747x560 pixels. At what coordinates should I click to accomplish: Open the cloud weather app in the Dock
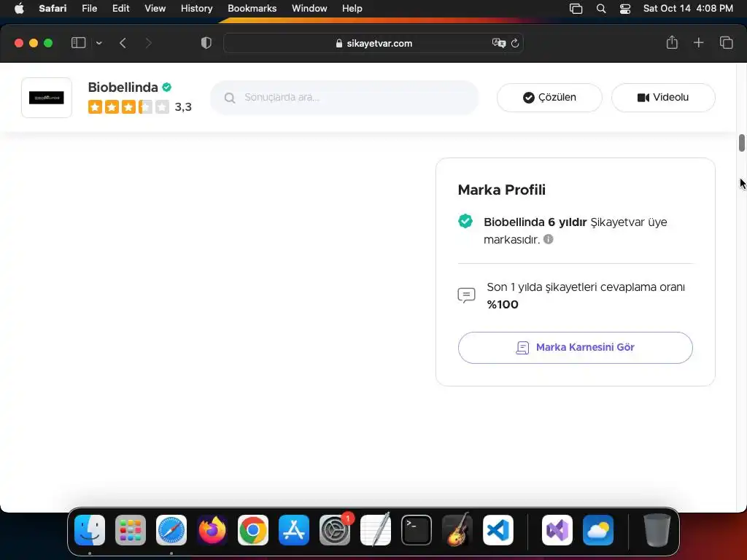(x=598, y=530)
